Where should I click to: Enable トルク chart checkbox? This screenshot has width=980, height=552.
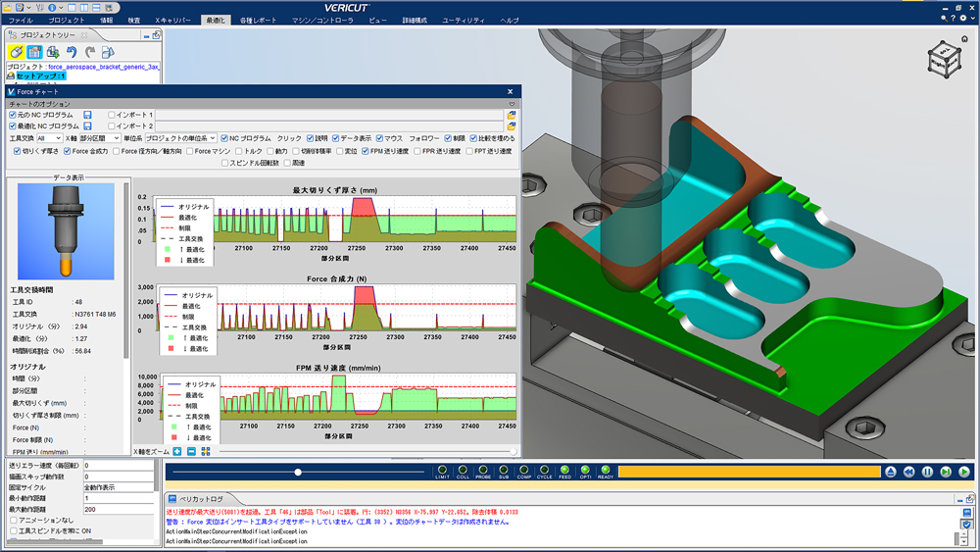click(x=239, y=151)
